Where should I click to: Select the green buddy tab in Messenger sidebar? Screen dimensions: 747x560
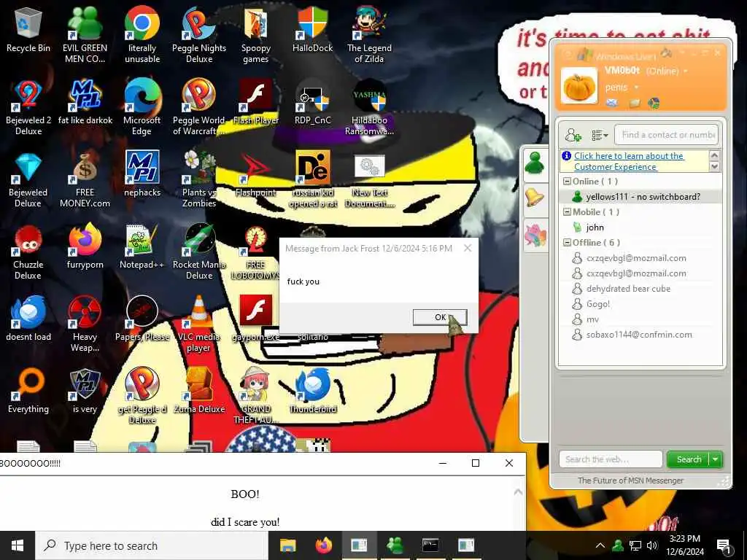pyautogui.click(x=535, y=163)
